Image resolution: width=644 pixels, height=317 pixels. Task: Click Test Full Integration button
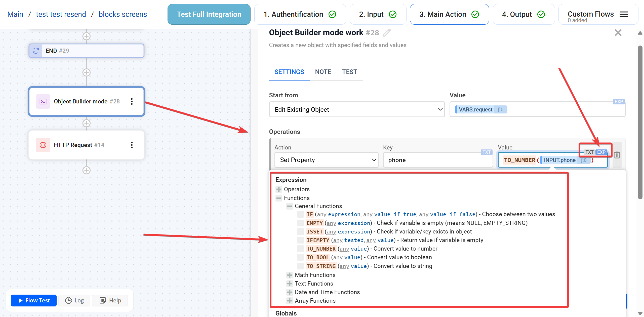pos(209,14)
